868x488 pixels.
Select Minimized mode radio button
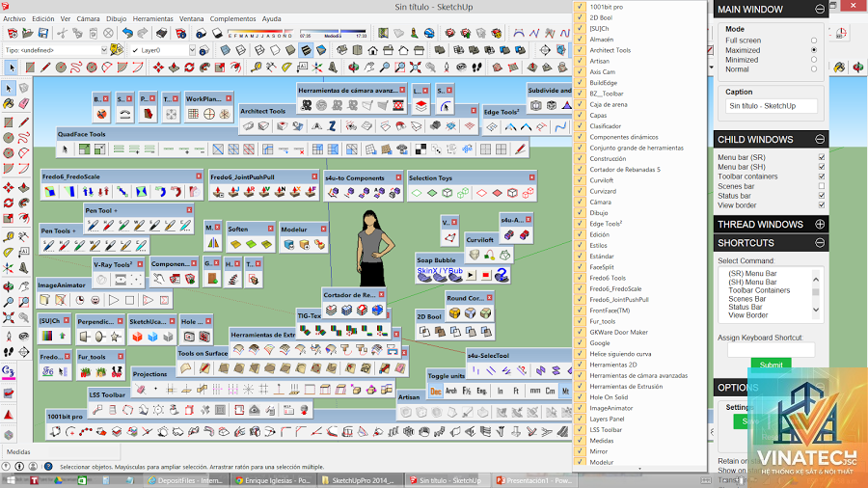pyautogui.click(x=813, y=59)
